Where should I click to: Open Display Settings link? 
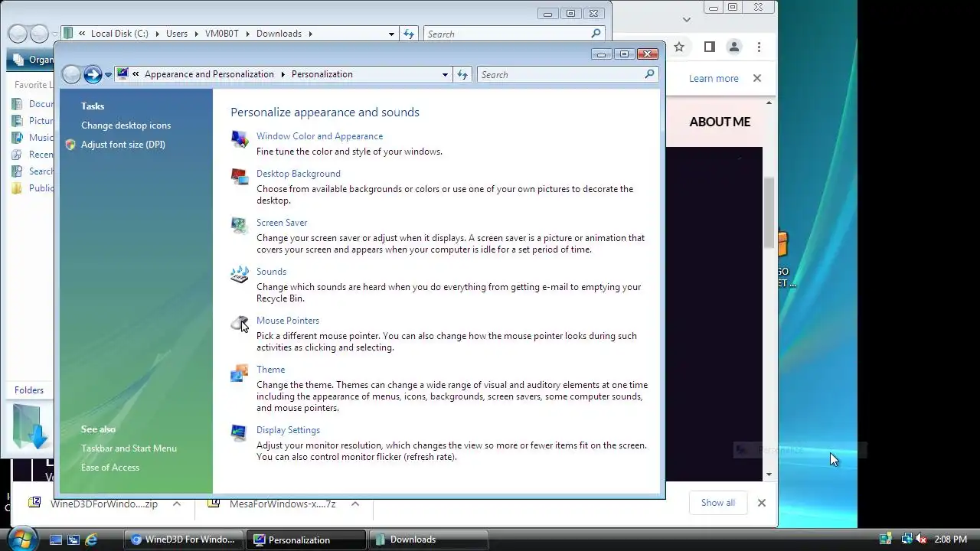[x=288, y=430]
